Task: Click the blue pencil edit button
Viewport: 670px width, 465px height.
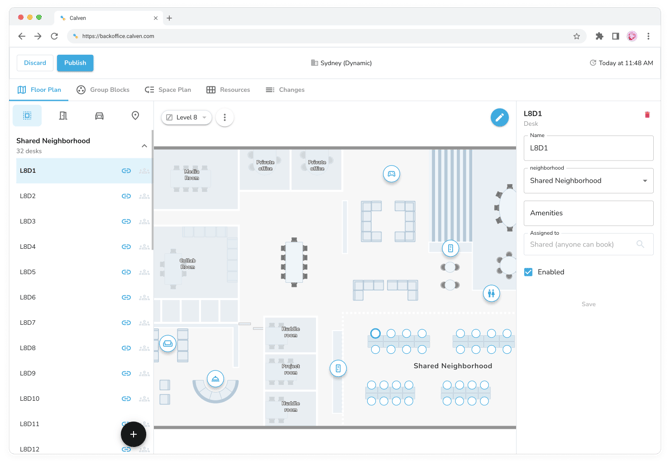Action: (x=499, y=117)
